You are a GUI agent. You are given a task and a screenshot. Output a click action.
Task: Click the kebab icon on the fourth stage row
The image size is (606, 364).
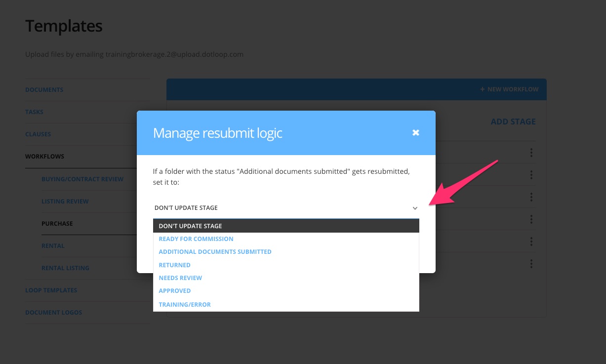[x=531, y=219]
